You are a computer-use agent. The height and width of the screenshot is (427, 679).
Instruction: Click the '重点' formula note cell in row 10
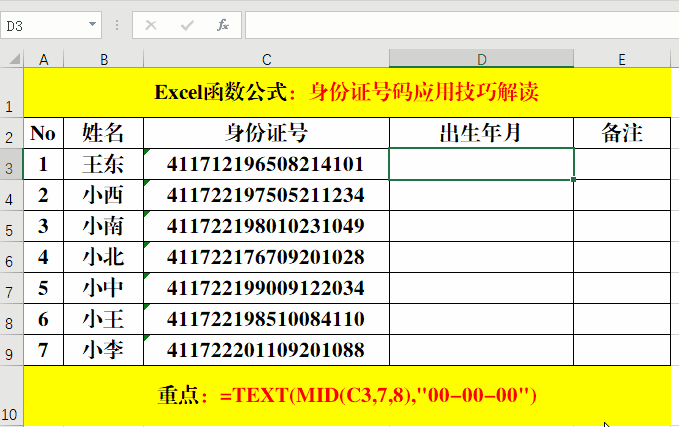(x=347, y=396)
